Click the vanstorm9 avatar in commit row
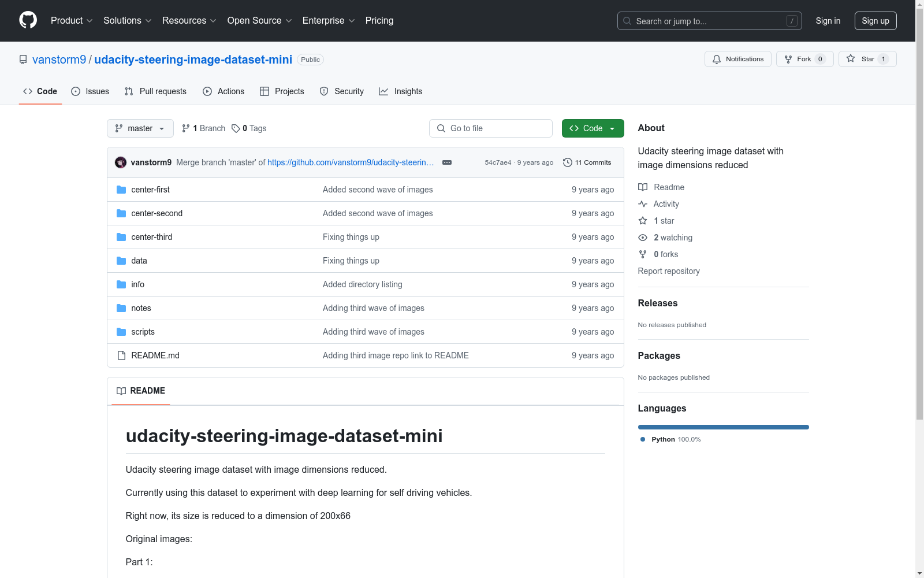This screenshot has width=924, height=578. [121, 162]
